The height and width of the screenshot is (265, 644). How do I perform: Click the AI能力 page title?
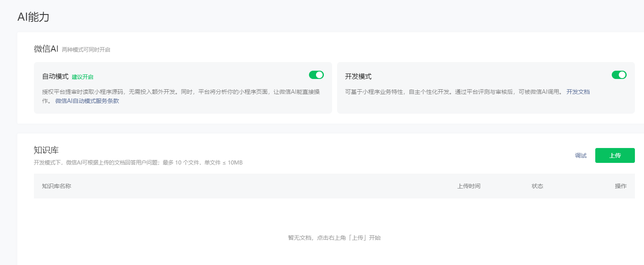(x=33, y=17)
